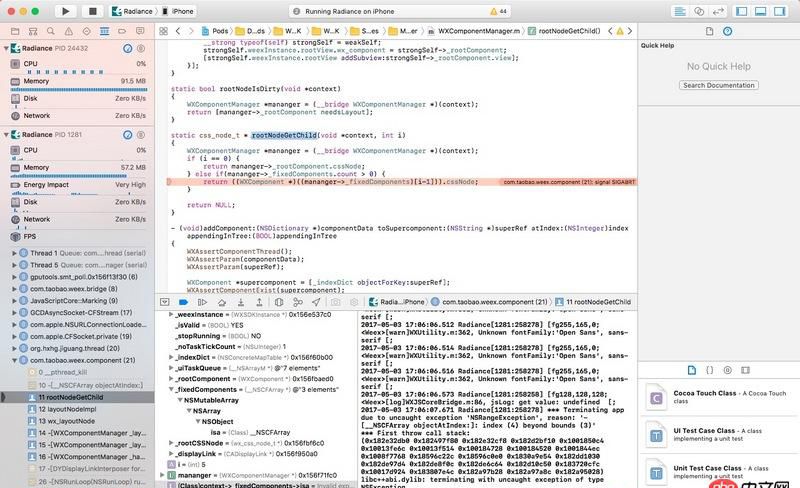This screenshot has width=800, height=488.
Task: Click the Search Documentation button
Action: [718, 85]
